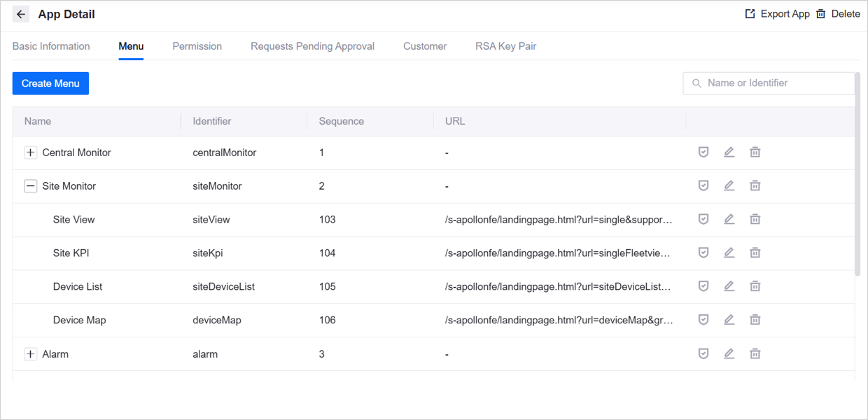Switch to the Permission tab
This screenshot has height=420, width=868.
click(x=197, y=46)
